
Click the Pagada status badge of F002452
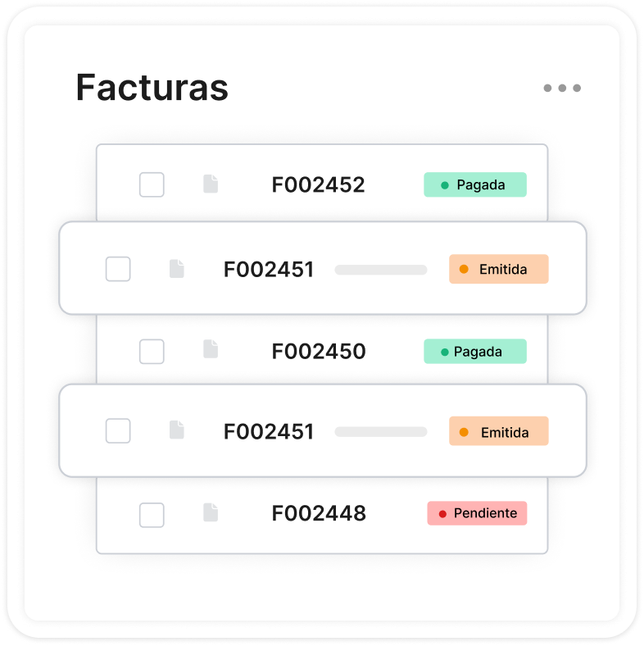coord(475,185)
